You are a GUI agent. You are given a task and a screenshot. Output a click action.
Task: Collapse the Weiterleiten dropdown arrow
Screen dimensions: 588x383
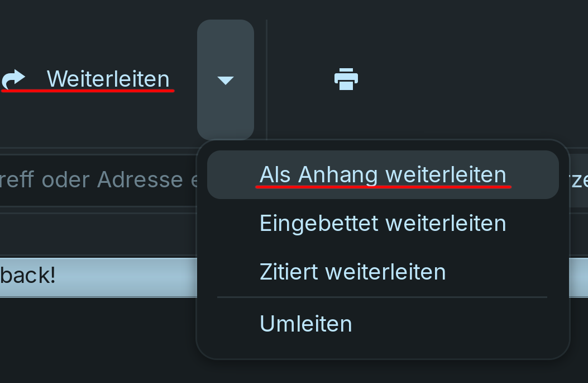pyautogui.click(x=226, y=80)
